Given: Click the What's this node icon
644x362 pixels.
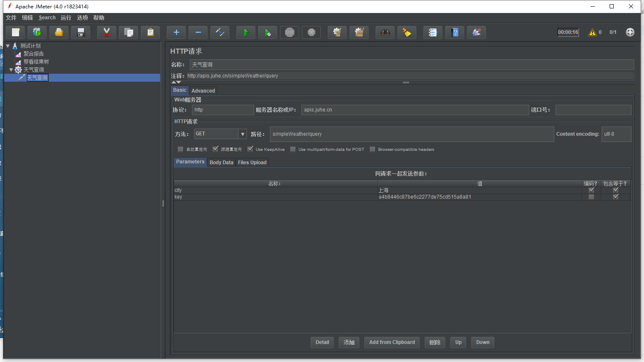Looking at the screenshot, I should click(x=477, y=32).
